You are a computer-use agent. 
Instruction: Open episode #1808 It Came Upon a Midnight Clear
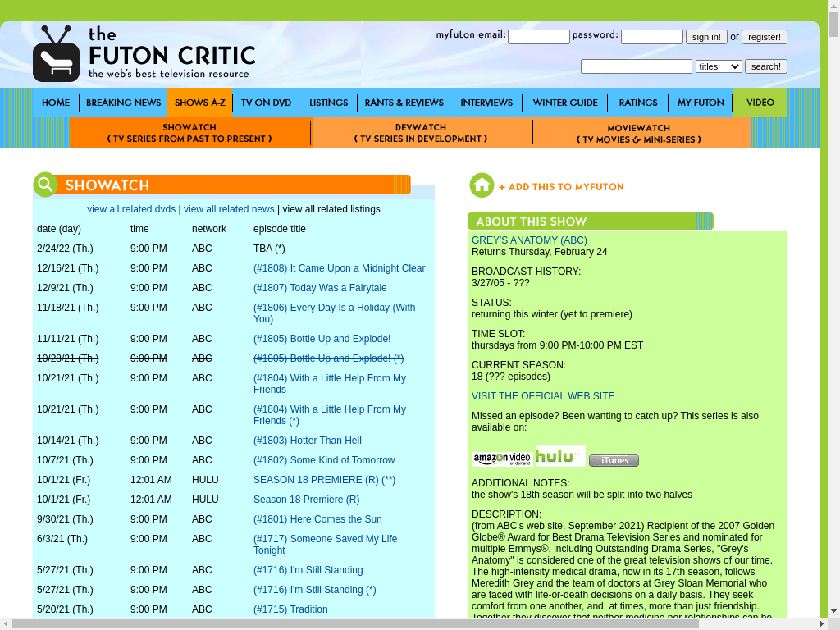pyautogui.click(x=339, y=268)
